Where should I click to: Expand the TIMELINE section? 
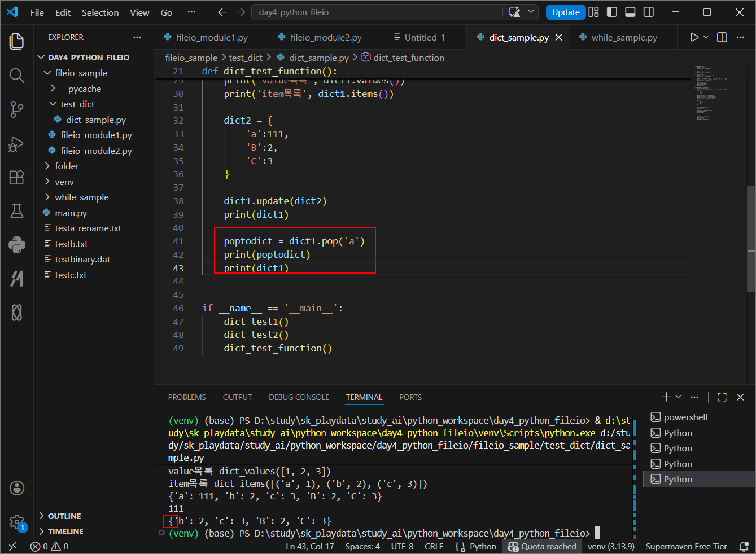tap(94, 531)
